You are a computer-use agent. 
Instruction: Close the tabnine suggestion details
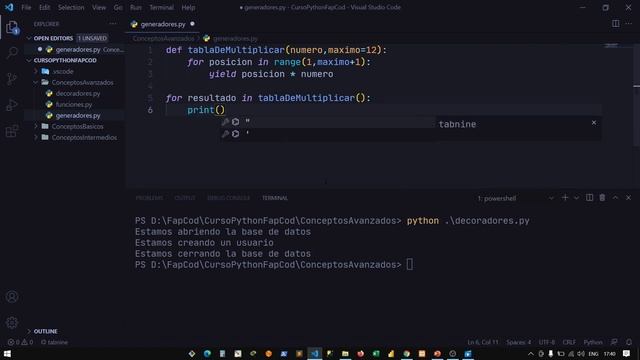pos(594,122)
